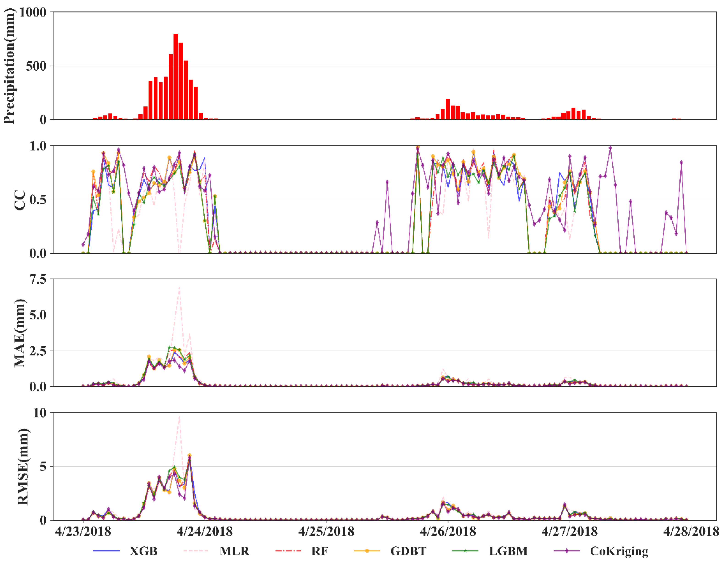Click the 4/23/2018 x-axis date label

(x=83, y=531)
